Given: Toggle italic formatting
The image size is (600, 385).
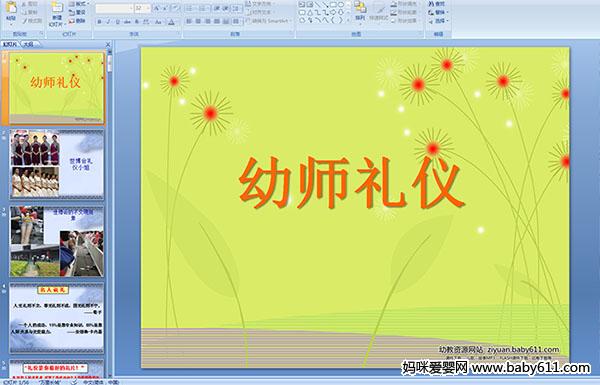Looking at the screenshot, I should point(108,22).
